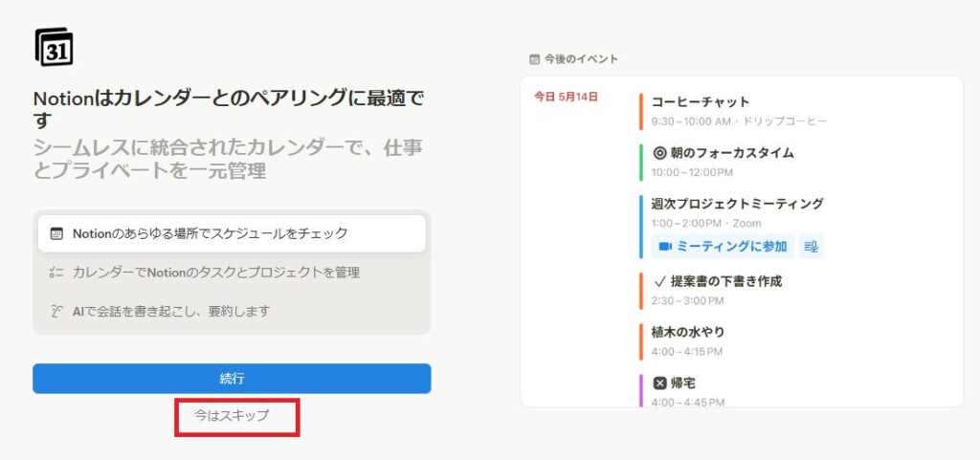Click the AI notes icon beside ミーティングに参加
Image resolution: width=980 pixels, height=460 pixels.
click(x=812, y=247)
